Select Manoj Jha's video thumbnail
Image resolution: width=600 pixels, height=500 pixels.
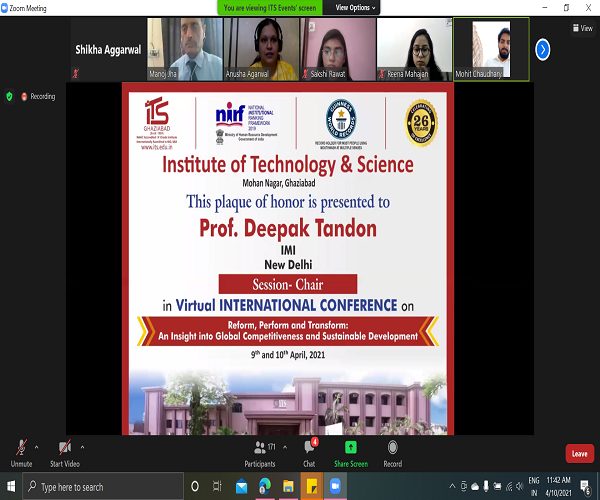(185, 49)
